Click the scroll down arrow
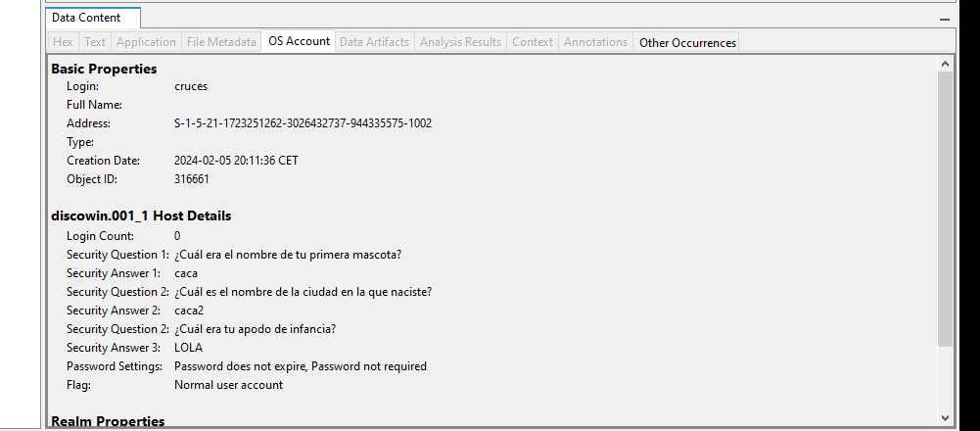This screenshot has height=431, width=980. [x=945, y=418]
